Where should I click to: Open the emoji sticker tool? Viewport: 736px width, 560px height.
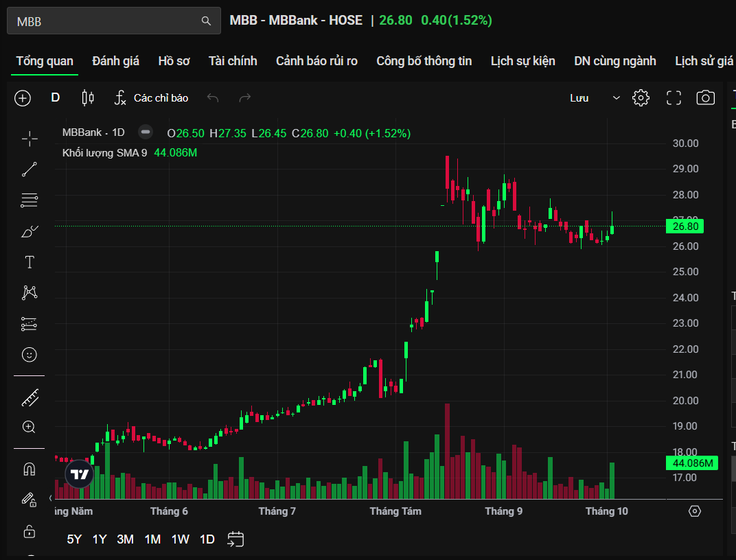[30, 355]
